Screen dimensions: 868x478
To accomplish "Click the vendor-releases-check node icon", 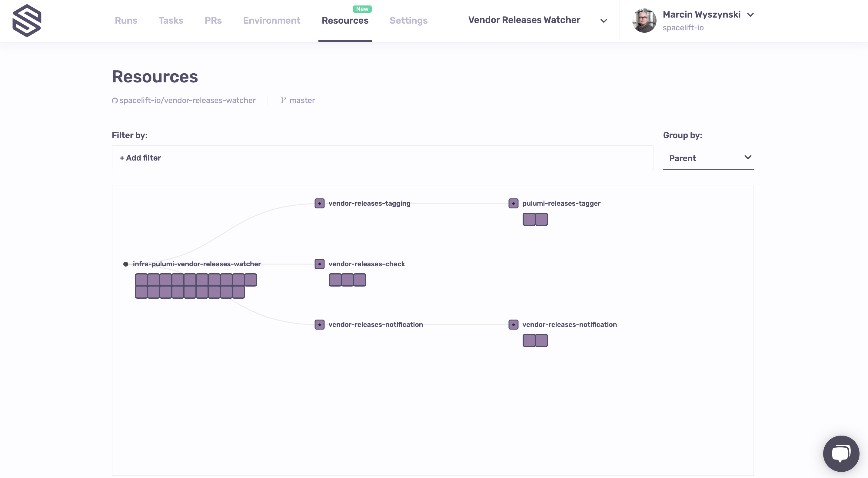I will click(319, 264).
